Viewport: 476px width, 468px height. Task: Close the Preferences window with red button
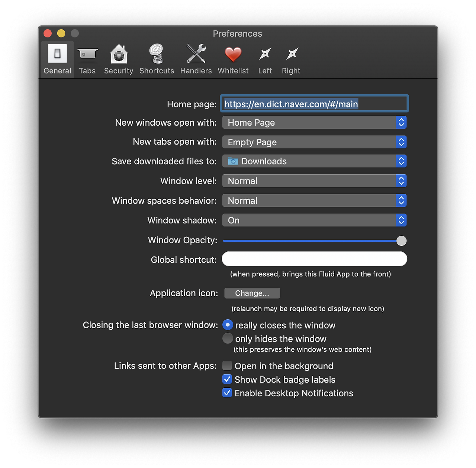click(x=48, y=33)
